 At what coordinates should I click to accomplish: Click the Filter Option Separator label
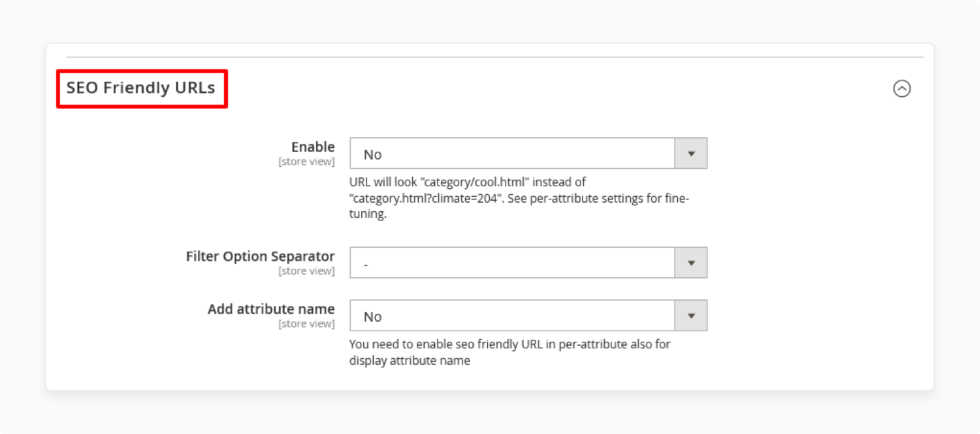(260, 256)
